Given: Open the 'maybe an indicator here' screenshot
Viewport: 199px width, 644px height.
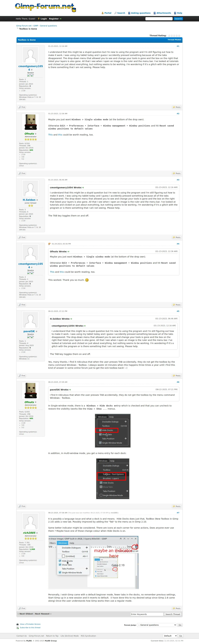Looking at the screenshot, I should click(x=93, y=562).
